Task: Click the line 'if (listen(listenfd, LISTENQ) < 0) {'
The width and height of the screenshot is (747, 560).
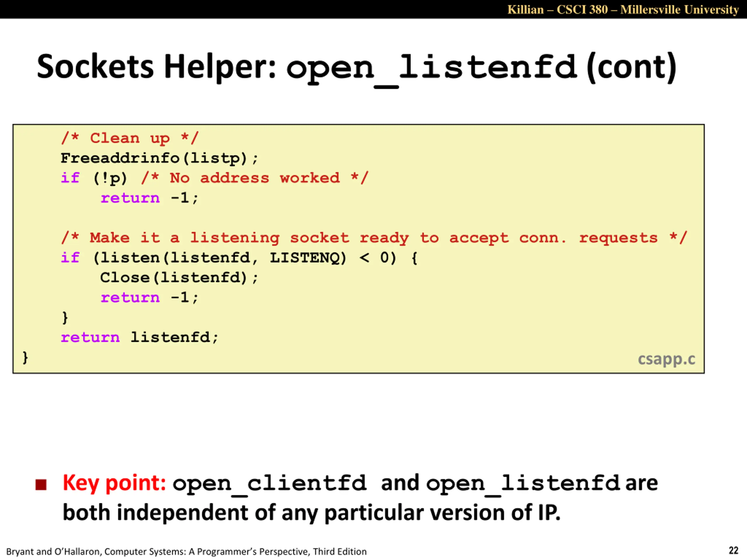Action: coord(240,258)
